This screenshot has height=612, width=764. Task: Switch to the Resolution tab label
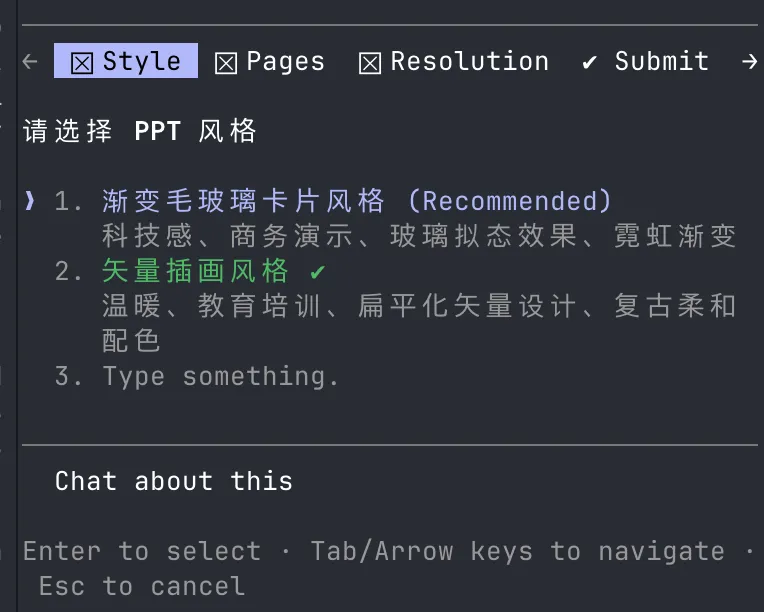469,62
